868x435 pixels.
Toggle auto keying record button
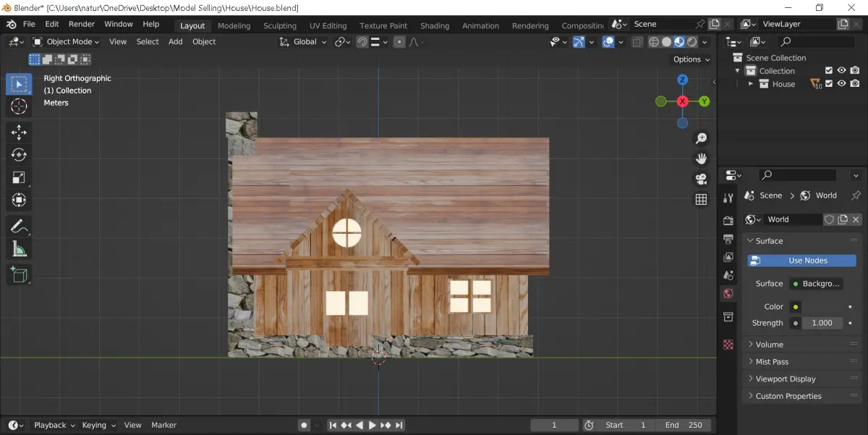[305, 426]
